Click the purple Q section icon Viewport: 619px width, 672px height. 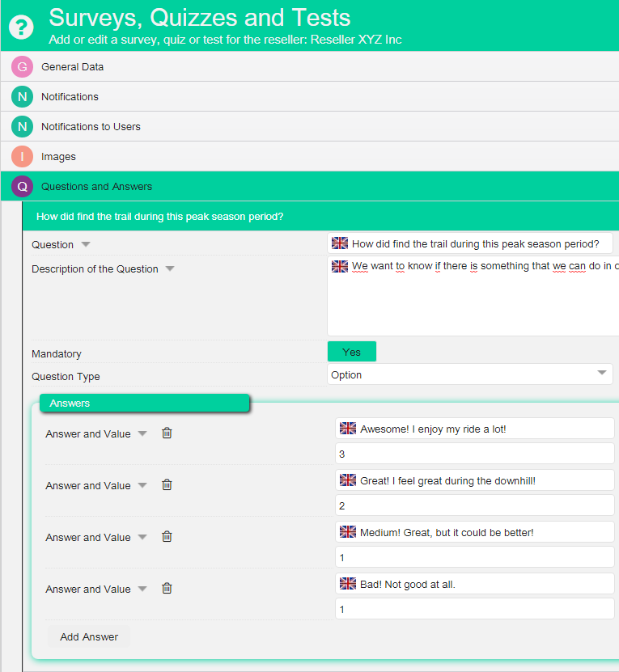click(x=22, y=186)
